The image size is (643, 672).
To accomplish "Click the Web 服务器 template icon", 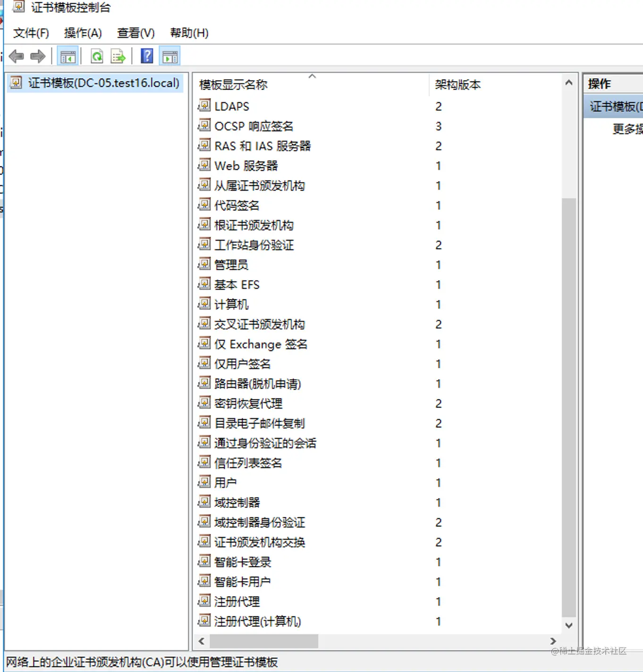I will (x=204, y=165).
